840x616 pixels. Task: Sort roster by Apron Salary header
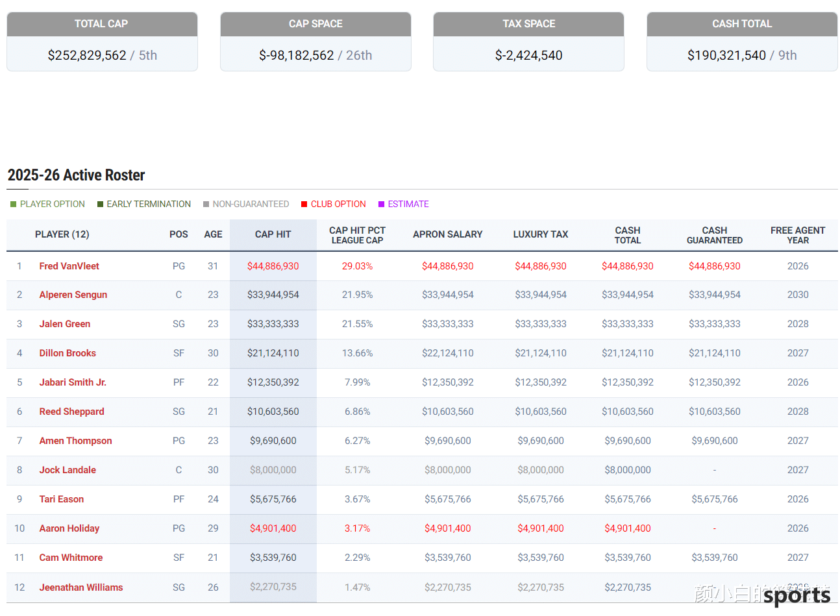point(447,234)
